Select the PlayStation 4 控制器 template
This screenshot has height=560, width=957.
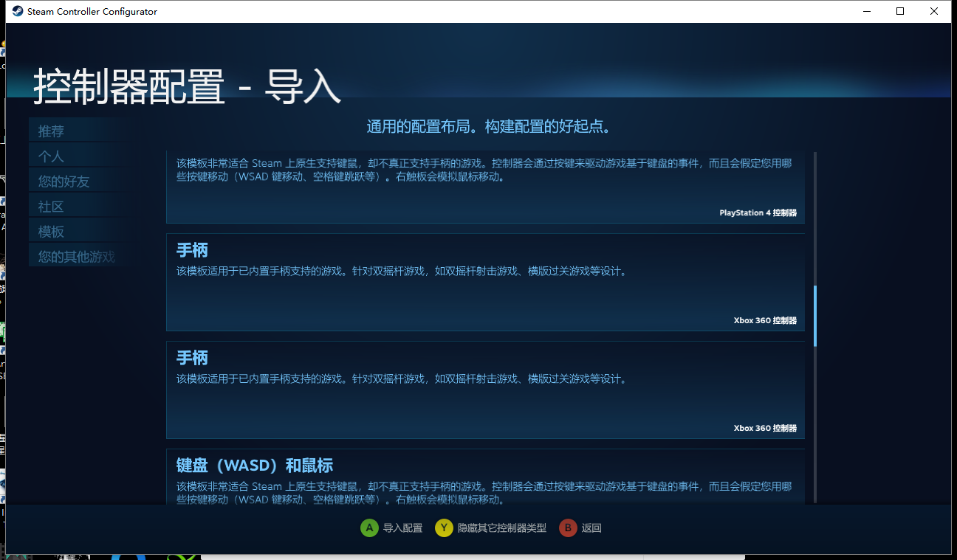pos(485,183)
